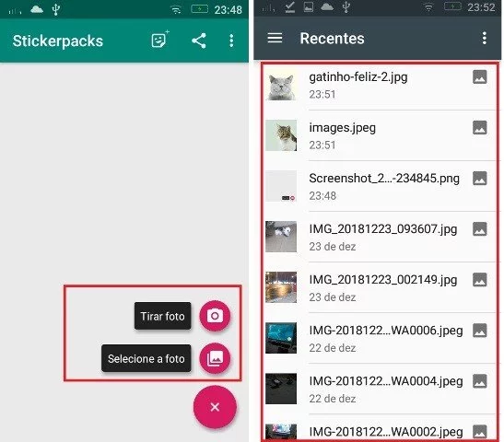Screen dimensions: 504x442
Task: Choose the IMG-2018122...WA0004.jpeg file
Action: (x=381, y=389)
